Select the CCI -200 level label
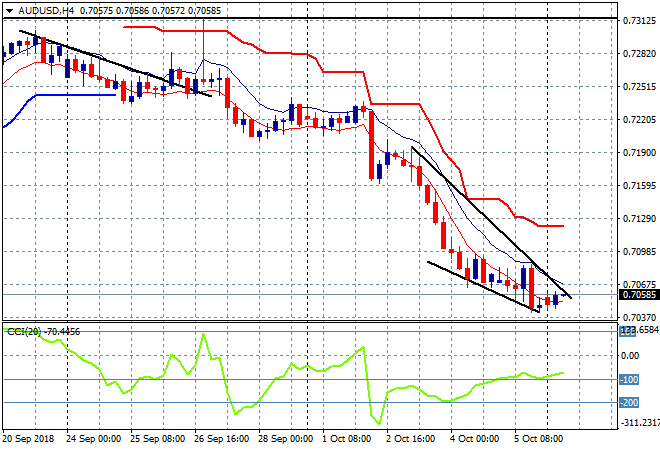660x450 pixels. coord(629,403)
